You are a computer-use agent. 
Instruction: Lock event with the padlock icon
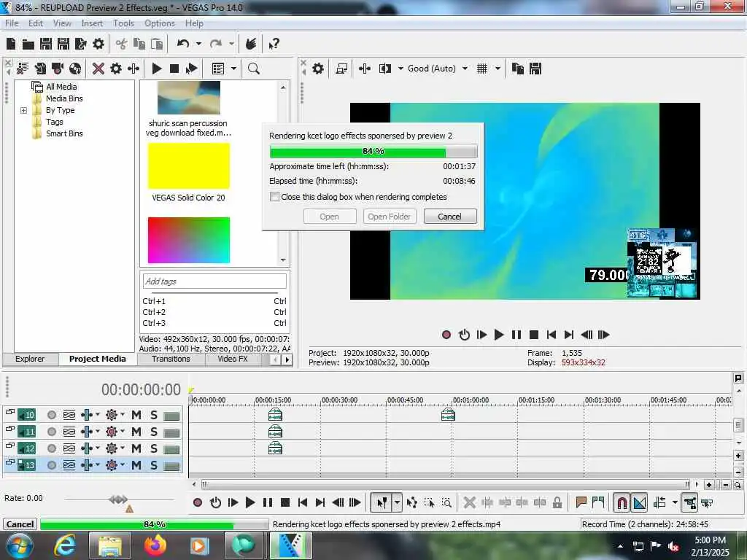(557, 502)
